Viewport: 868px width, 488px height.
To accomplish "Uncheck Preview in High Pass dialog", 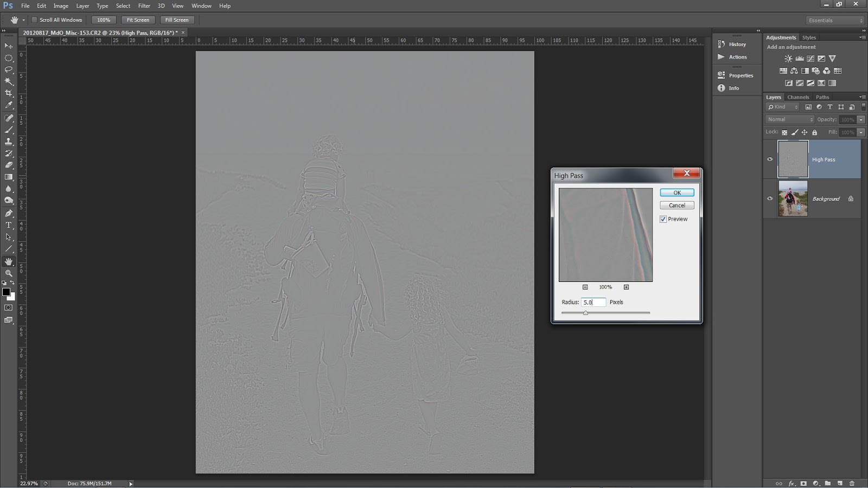I will click(x=663, y=219).
